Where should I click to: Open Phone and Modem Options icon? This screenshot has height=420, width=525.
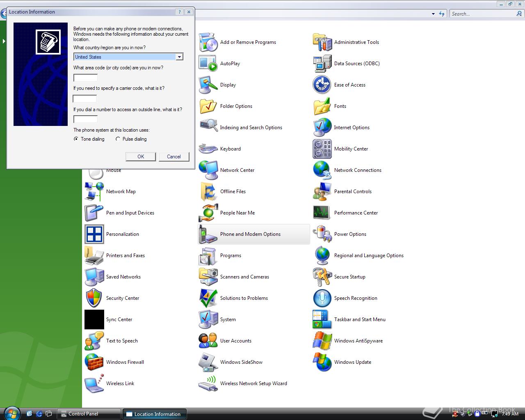tap(208, 234)
